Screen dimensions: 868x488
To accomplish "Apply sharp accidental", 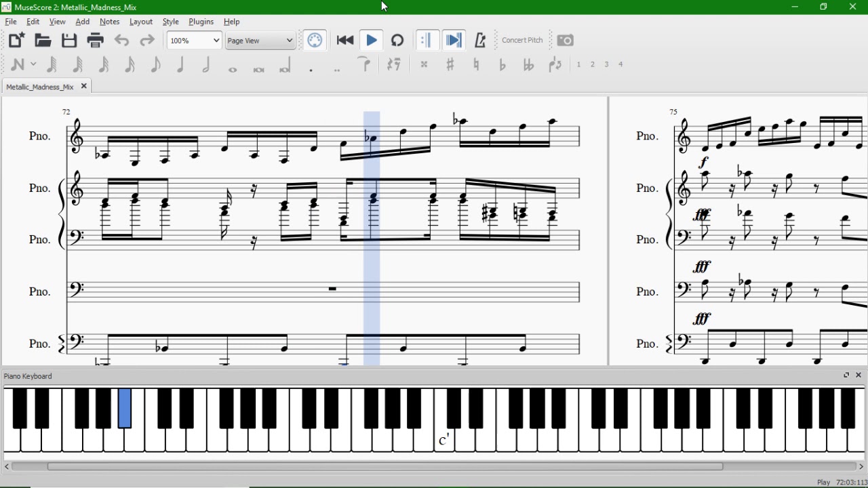I will tap(450, 64).
